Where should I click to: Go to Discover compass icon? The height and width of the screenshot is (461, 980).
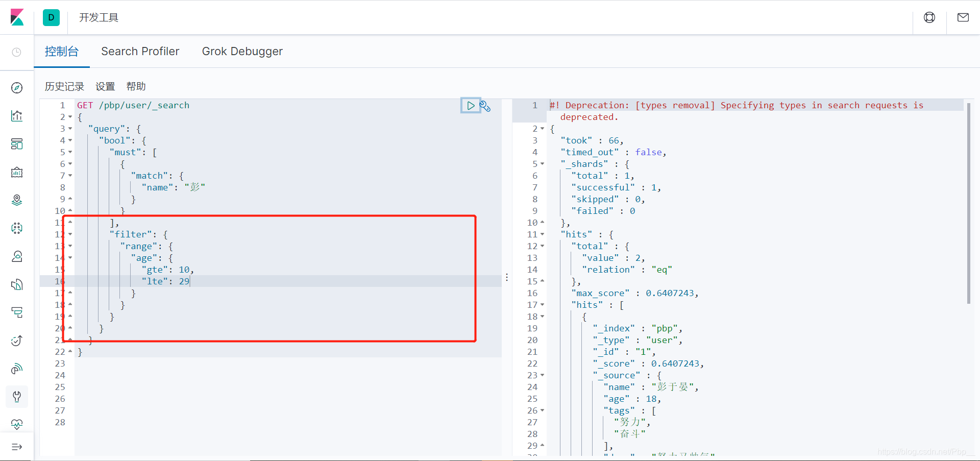click(17, 88)
